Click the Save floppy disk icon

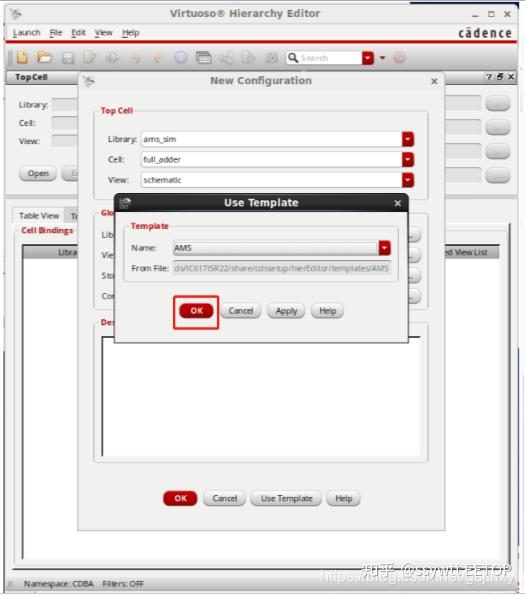[x=68, y=58]
